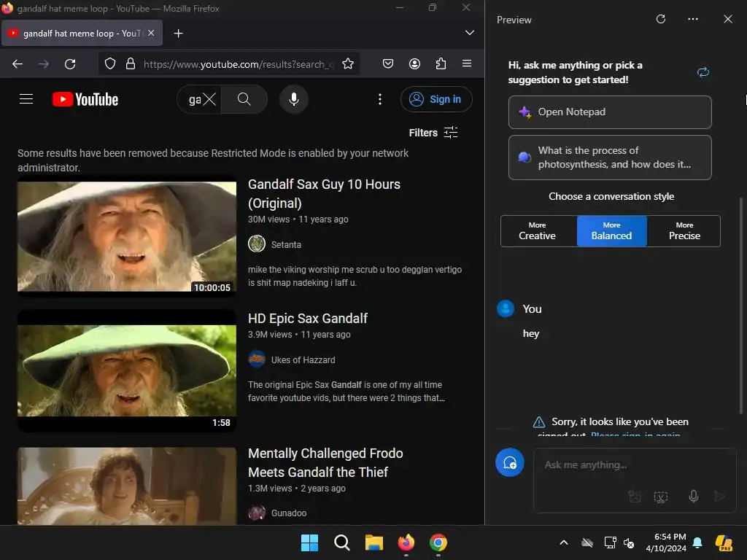The image size is (747, 560).
Task: Open YouTube settings three-dot menu
Action: pos(379,99)
